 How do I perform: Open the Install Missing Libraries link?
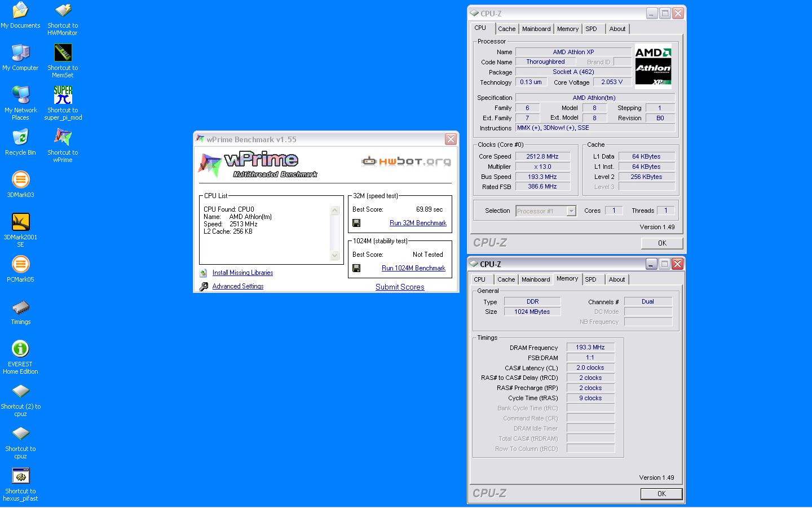point(242,273)
